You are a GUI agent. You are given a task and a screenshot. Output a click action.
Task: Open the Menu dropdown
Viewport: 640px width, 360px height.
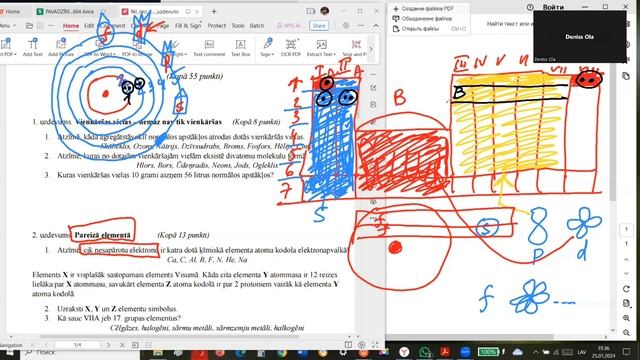8,25
